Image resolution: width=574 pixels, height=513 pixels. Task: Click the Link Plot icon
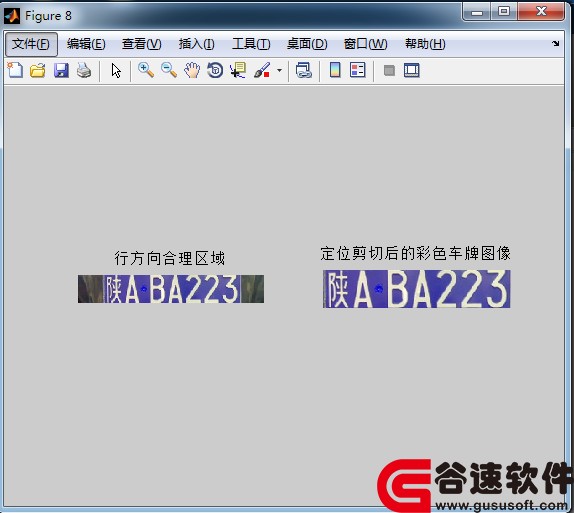click(x=304, y=70)
